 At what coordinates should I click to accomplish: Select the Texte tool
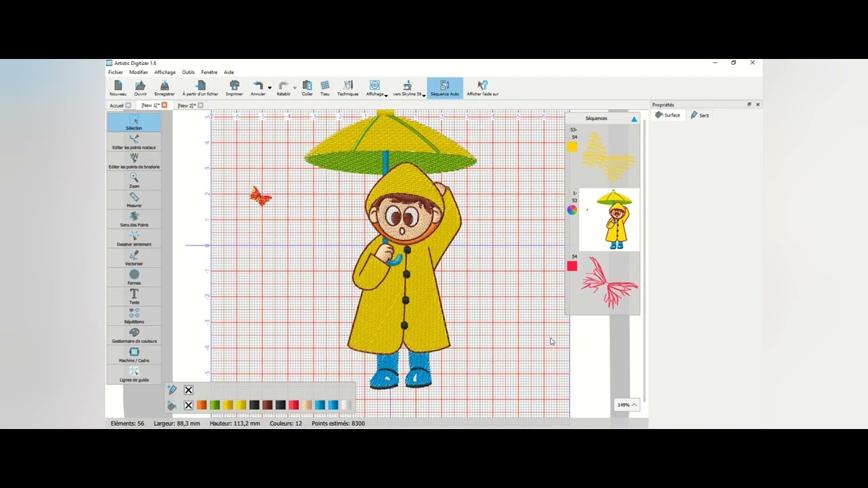tap(134, 297)
